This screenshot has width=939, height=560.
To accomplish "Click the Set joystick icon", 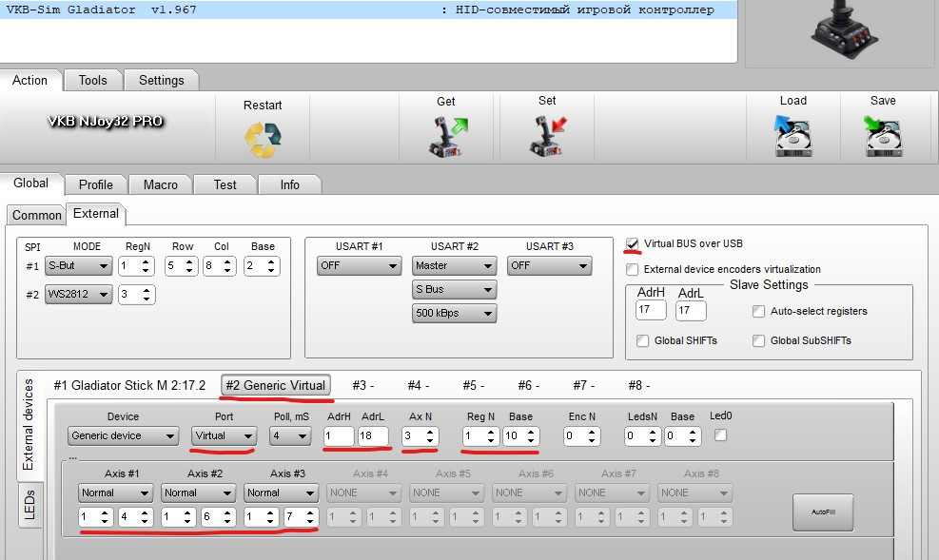I will (x=547, y=137).
